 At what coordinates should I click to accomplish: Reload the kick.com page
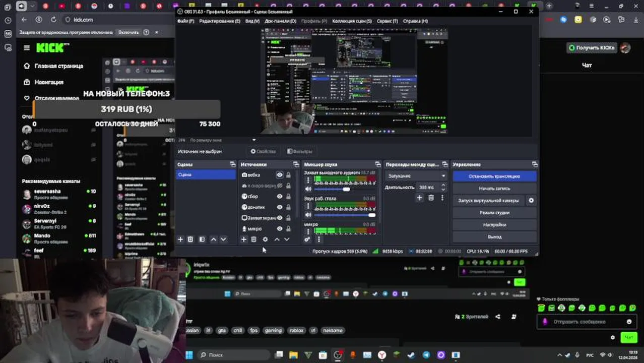tap(54, 20)
